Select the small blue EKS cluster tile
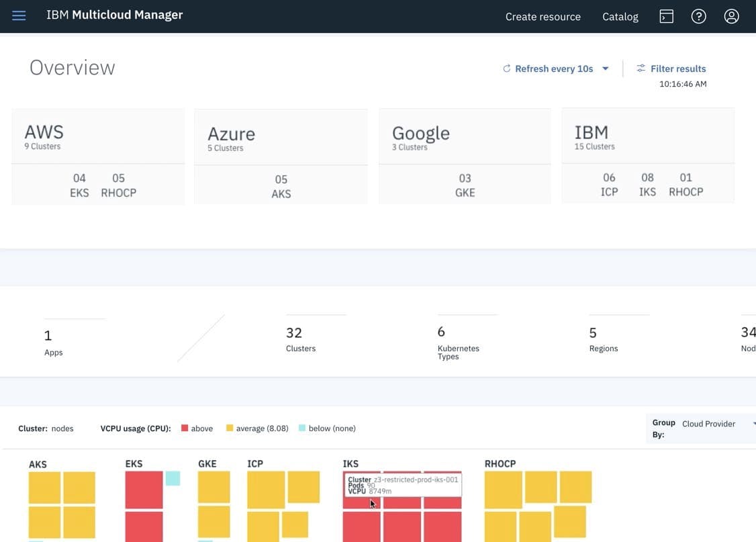Viewport: 756px width, 542px height. coord(173,478)
